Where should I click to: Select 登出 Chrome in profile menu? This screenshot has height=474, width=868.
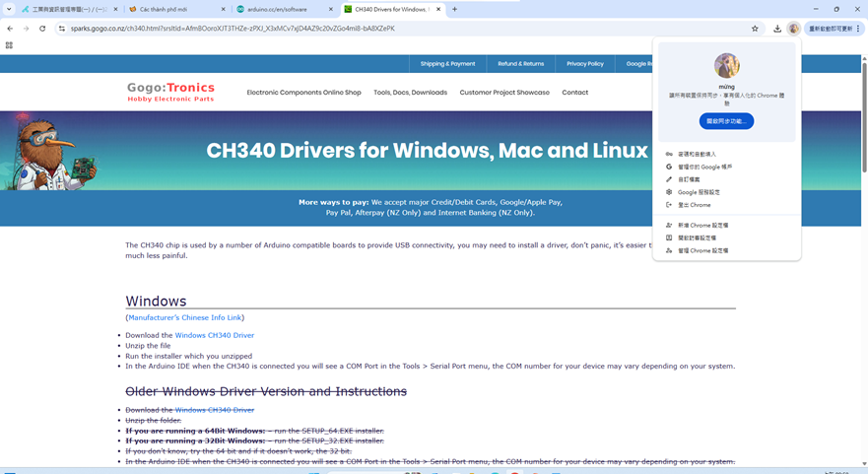694,205
